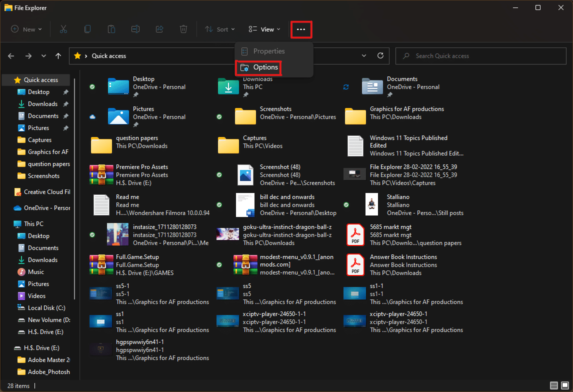Select Windows 11 Topics Published Edited file

tap(404, 145)
